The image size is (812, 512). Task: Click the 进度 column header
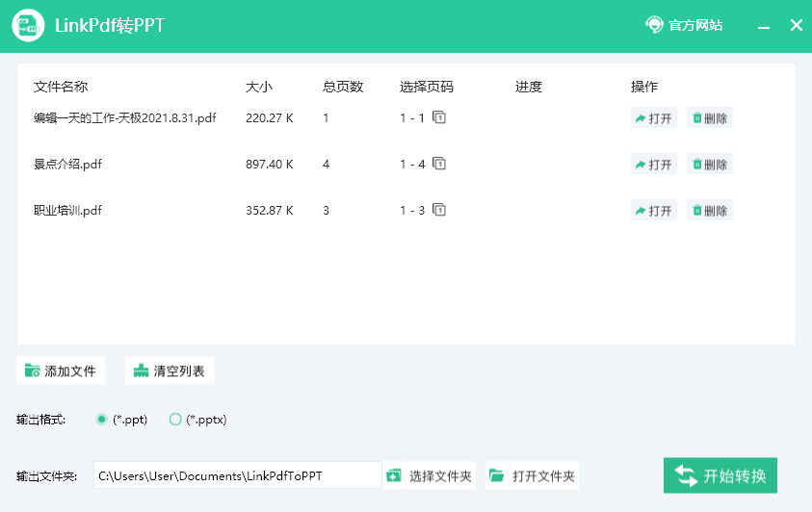coord(528,87)
